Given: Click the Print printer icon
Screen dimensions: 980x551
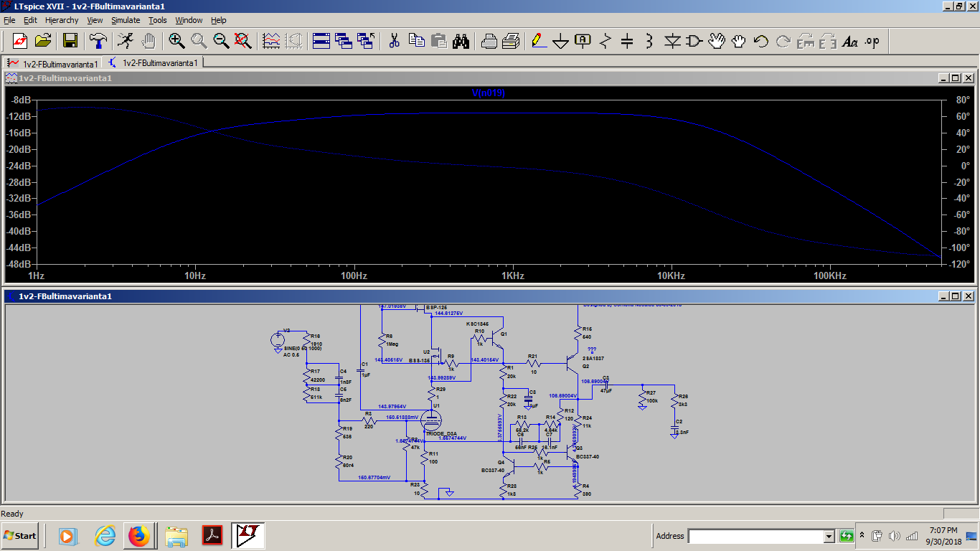Looking at the screenshot, I should tap(489, 41).
